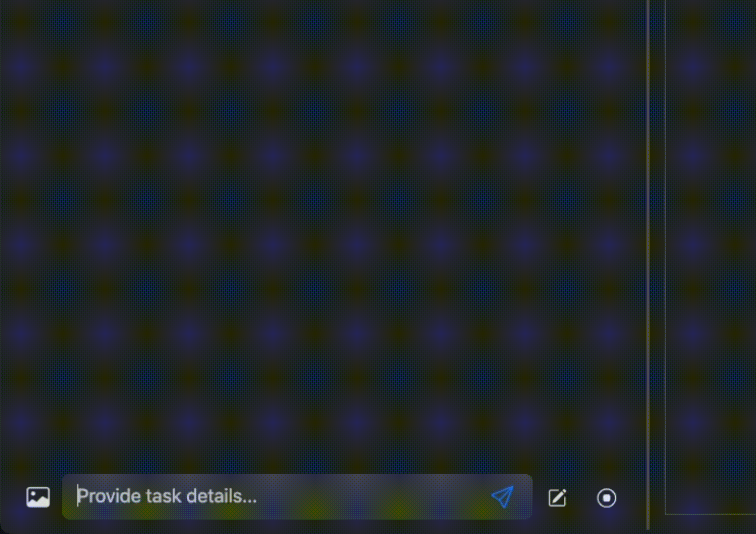Open a new task with the compose icon
756x534 pixels.
coord(557,497)
